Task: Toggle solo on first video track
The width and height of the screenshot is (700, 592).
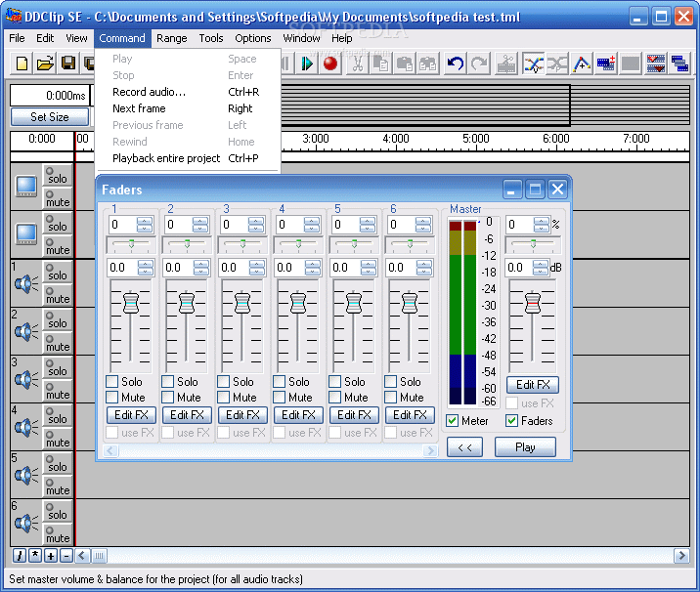Action: pos(58,175)
